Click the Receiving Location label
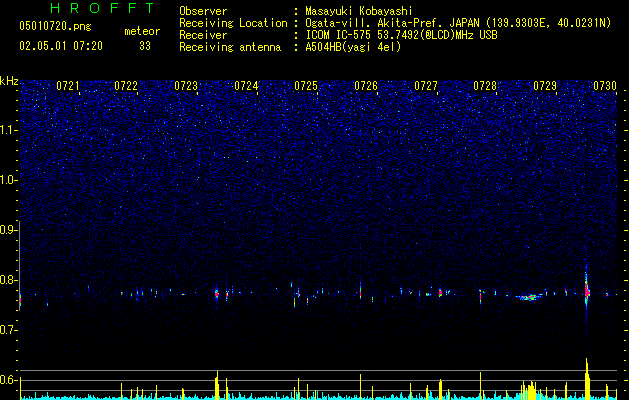Screen dimensions: 629x400 click(x=233, y=23)
